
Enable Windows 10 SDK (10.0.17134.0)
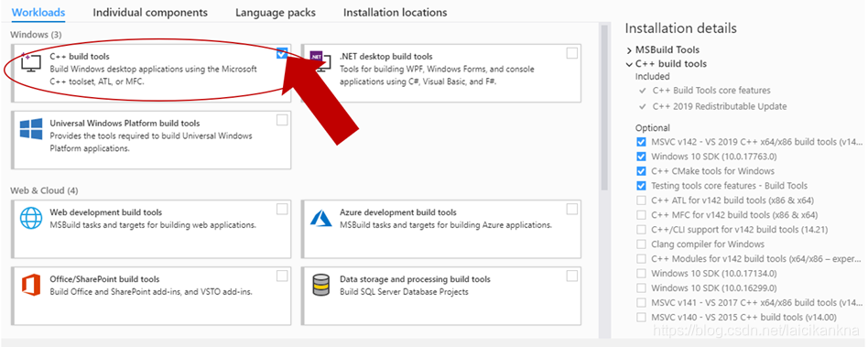[x=641, y=274]
